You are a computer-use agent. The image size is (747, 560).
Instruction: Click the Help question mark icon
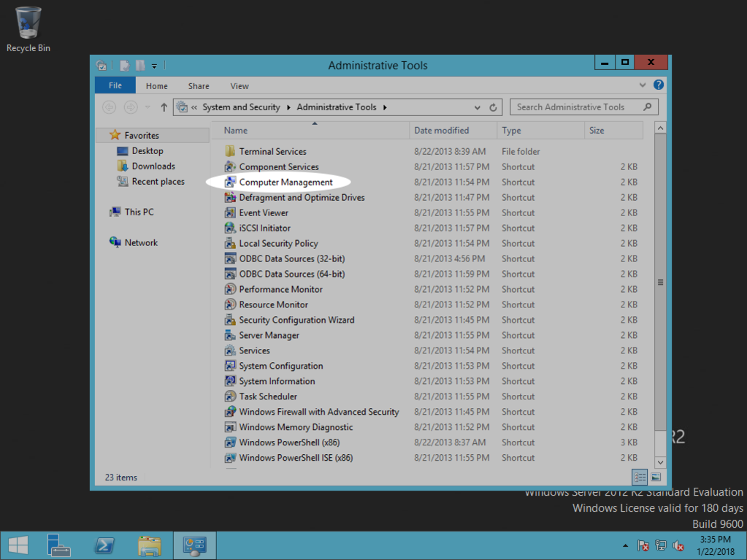coord(659,85)
